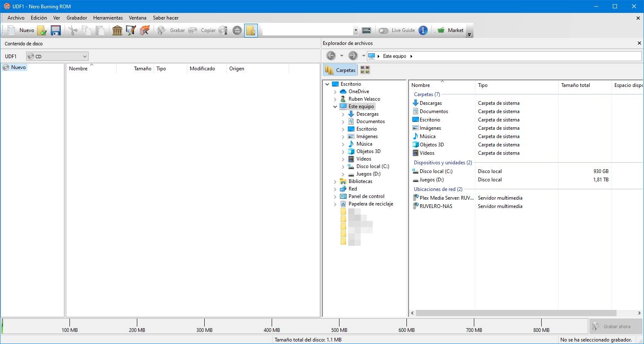Show disc information with the disc info icon

tap(223, 30)
